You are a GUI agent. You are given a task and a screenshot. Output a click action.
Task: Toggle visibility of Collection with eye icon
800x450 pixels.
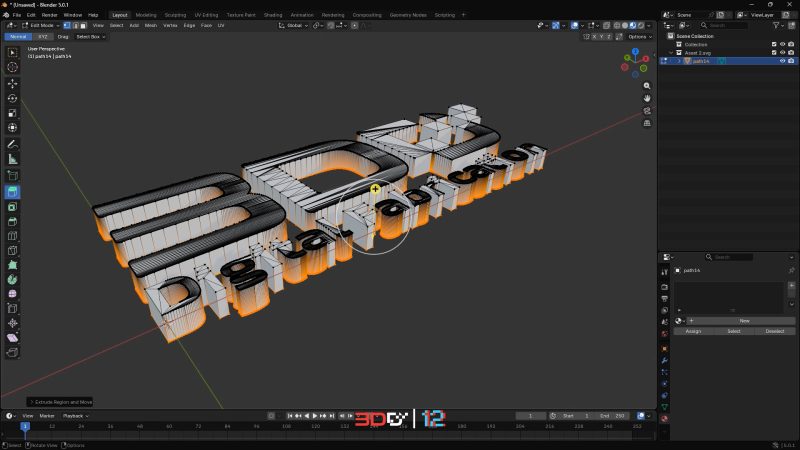click(x=782, y=44)
